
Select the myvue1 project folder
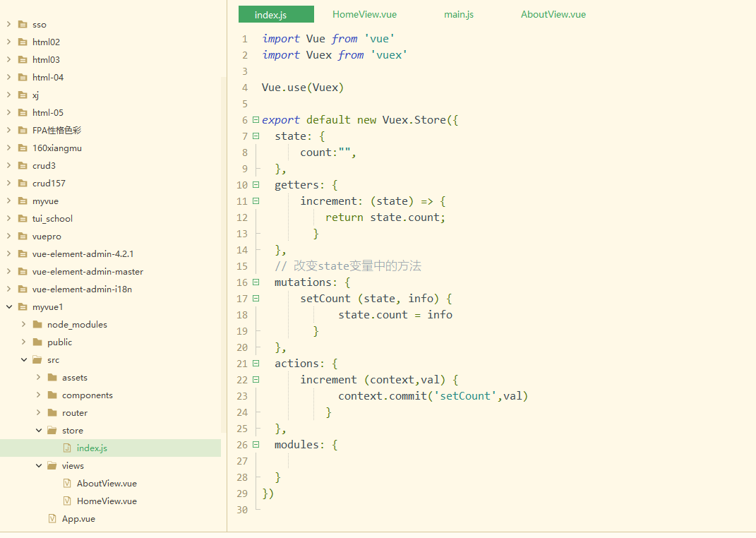(47, 306)
